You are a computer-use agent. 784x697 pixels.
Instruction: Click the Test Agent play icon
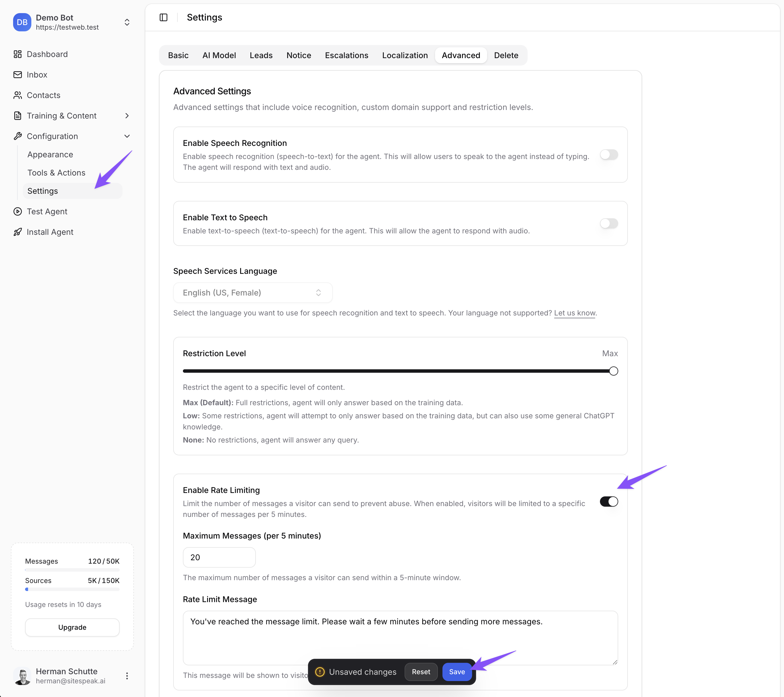pyautogui.click(x=18, y=211)
